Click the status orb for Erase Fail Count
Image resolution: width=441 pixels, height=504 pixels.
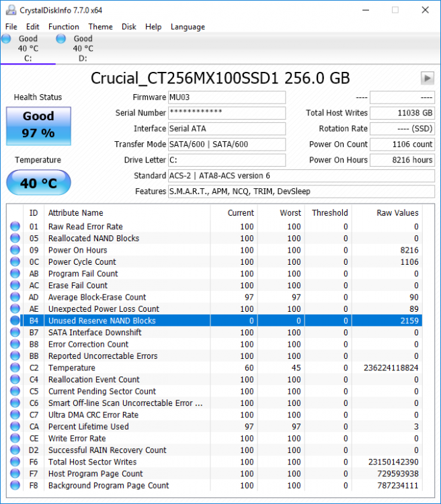(x=15, y=285)
